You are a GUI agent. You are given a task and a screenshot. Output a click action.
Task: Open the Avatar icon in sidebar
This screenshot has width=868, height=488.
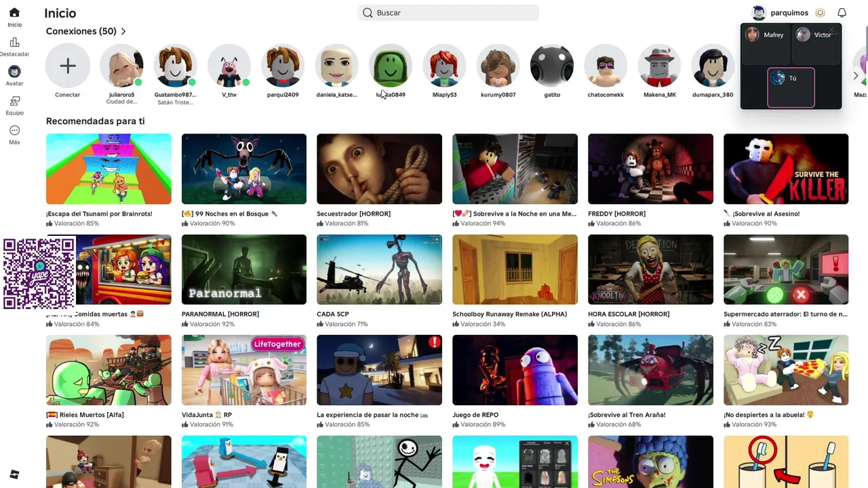pyautogui.click(x=14, y=71)
